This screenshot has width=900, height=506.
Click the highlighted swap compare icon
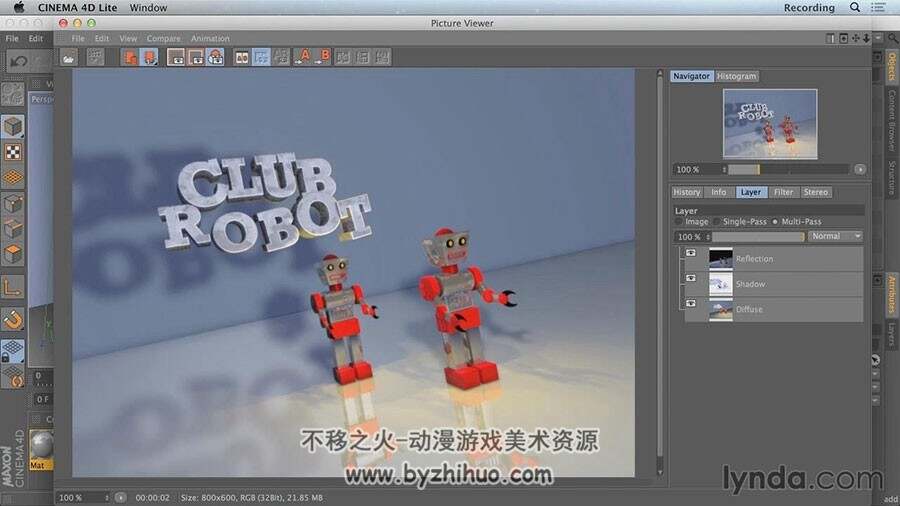(261, 57)
